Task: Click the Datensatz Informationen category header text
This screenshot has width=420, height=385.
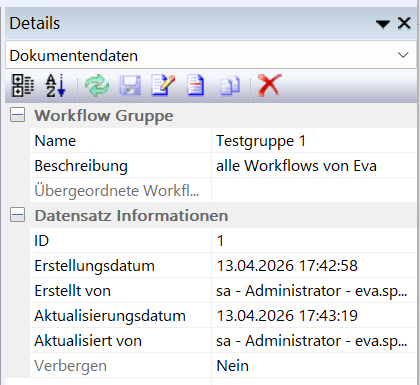Action: 131,215
